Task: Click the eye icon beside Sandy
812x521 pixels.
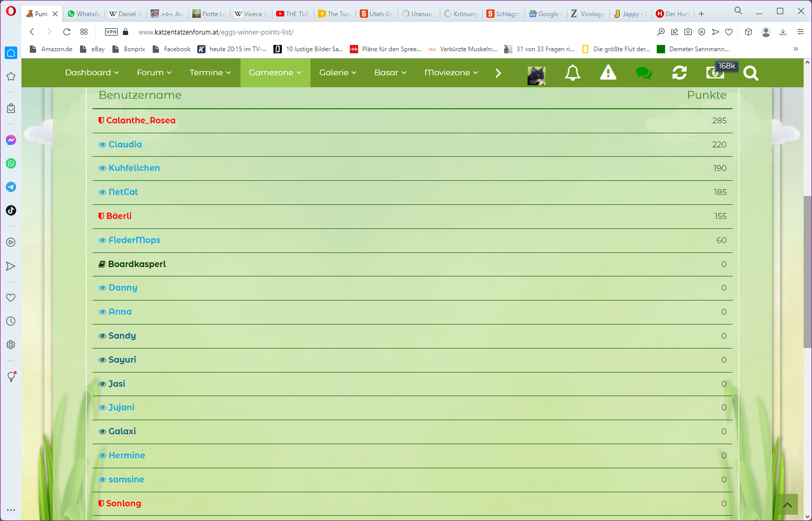Action: coord(102,336)
